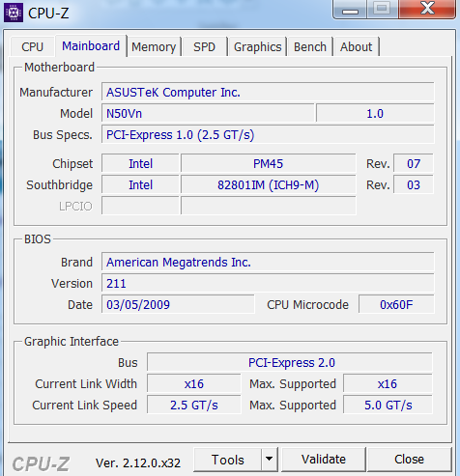Viewport: 460px width, 476px height.
Task: Open the Memory tab
Action: pos(154,47)
